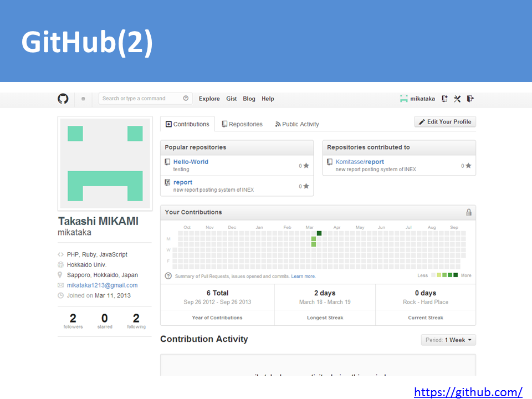Click the Contribution Activity heading

coord(204,339)
